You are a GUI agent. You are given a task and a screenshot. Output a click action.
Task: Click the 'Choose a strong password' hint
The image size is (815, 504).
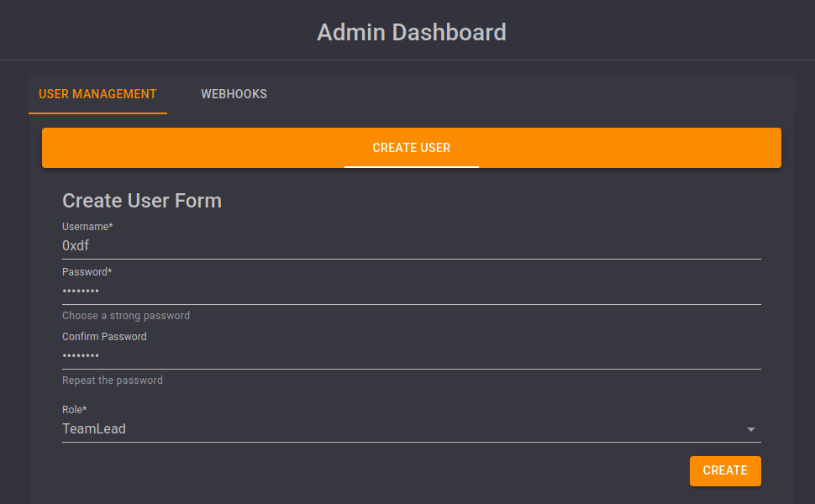(126, 316)
